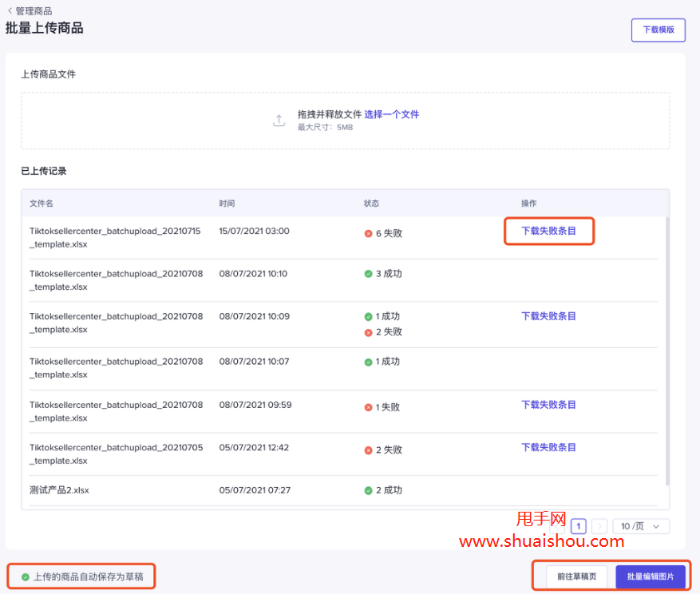Image resolution: width=700 pixels, height=594 pixels.
Task: Go to next page with right arrow
Action: click(x=599, y=526)
